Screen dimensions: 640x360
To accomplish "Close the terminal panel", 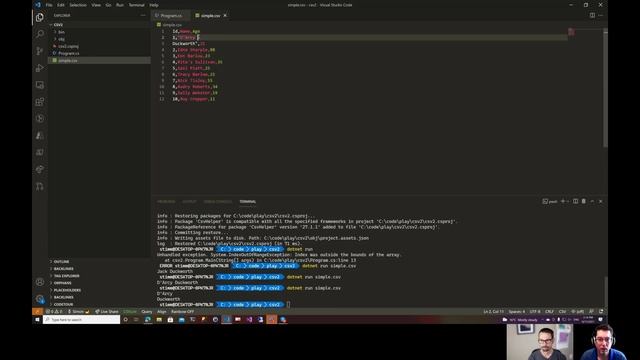I will click(x=600, y=201).
